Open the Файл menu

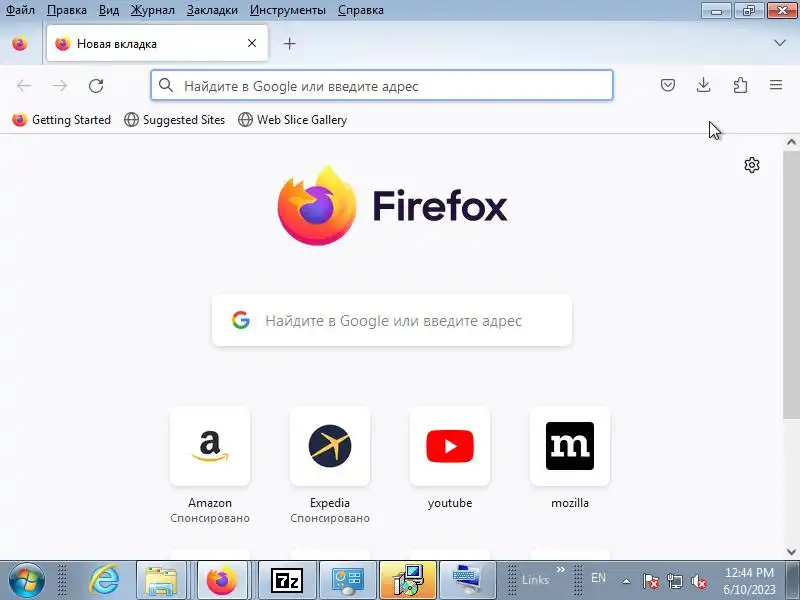coord(20,10)
